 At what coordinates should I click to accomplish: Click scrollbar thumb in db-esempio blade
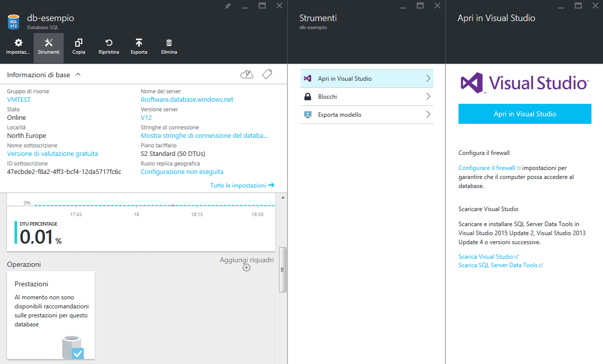tap(282, 269)
